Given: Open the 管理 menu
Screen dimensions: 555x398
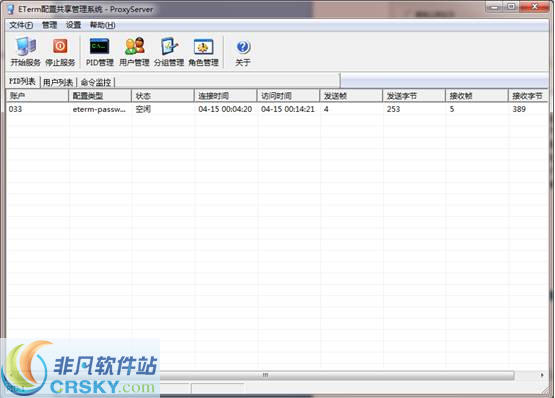Looking at the screenshot, I should (50, 25).
